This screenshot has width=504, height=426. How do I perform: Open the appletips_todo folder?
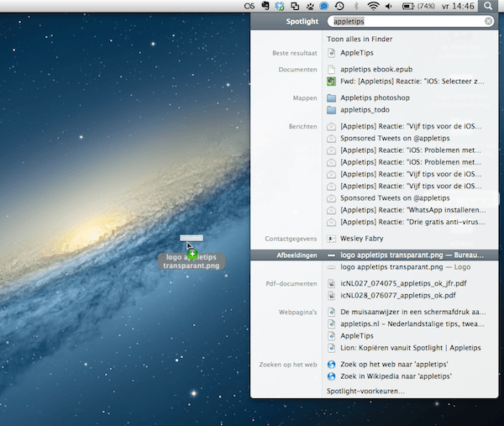click(365, 110)
